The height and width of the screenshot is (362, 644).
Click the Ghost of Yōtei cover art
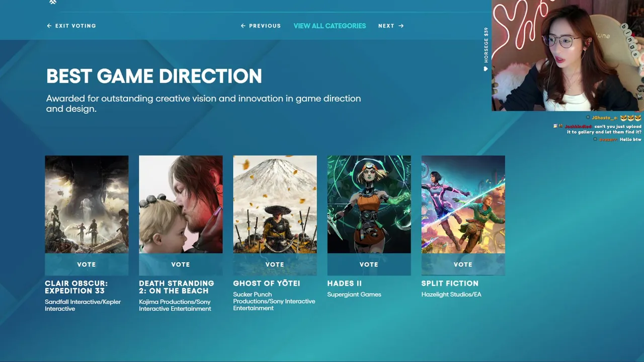275,204
